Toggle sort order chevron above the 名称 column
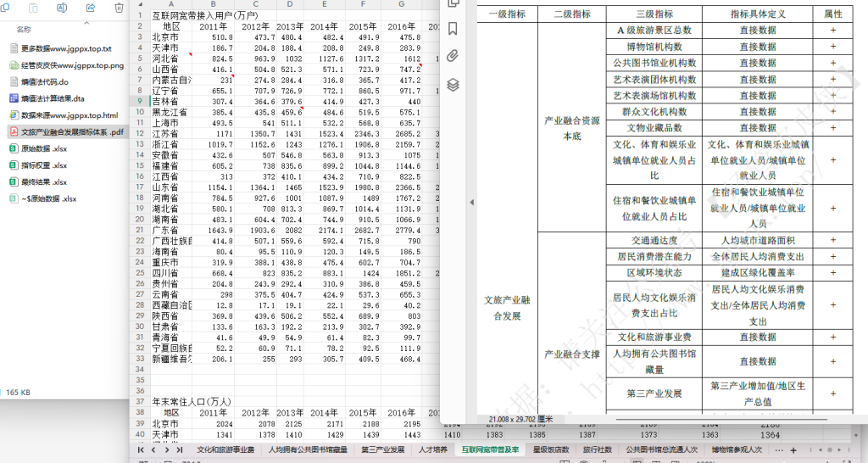Image resolution: width=868 pixels, height=463 pixels. [x=86, y=23]
